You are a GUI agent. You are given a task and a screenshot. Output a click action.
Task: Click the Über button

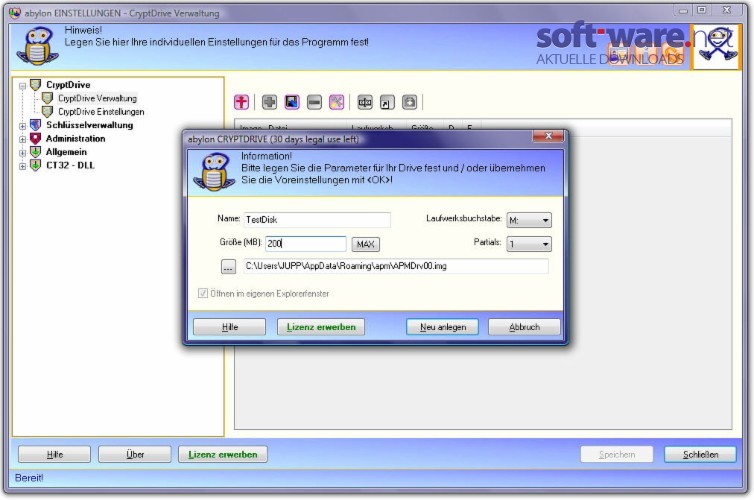[x=135, y=454]
